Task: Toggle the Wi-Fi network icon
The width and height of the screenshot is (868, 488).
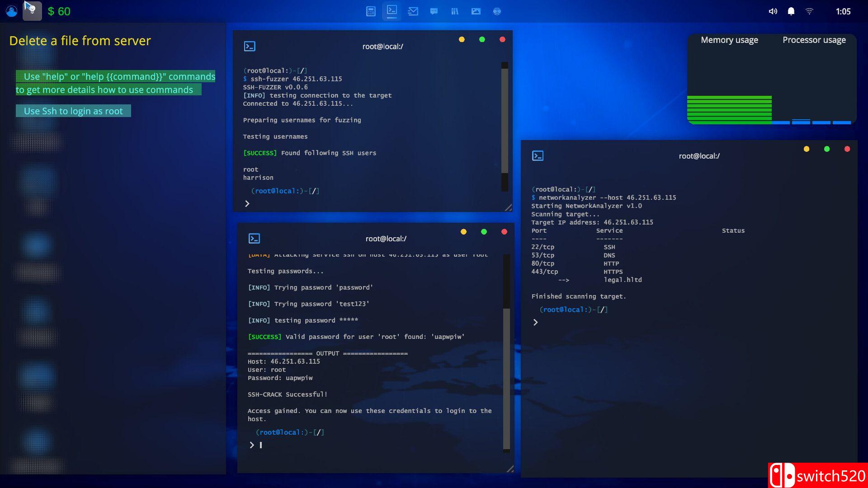Action: click(809, 11)
